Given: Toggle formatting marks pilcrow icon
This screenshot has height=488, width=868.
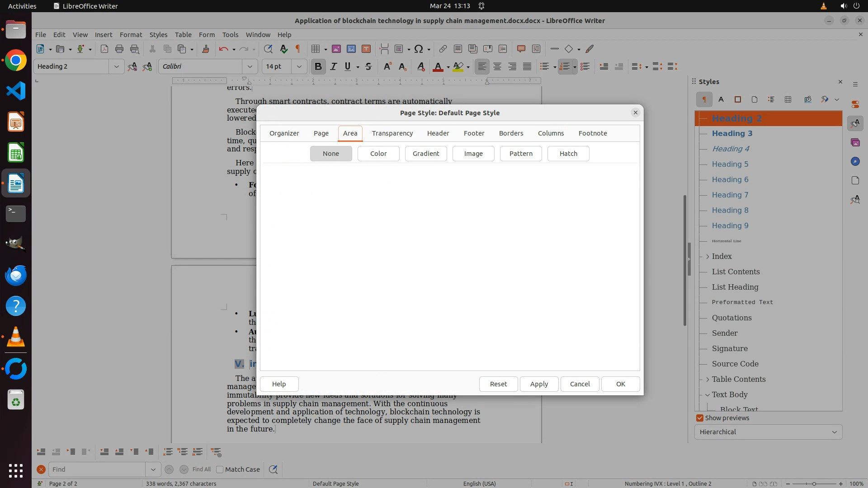Looking at the screenshot, I should point(298,49).
